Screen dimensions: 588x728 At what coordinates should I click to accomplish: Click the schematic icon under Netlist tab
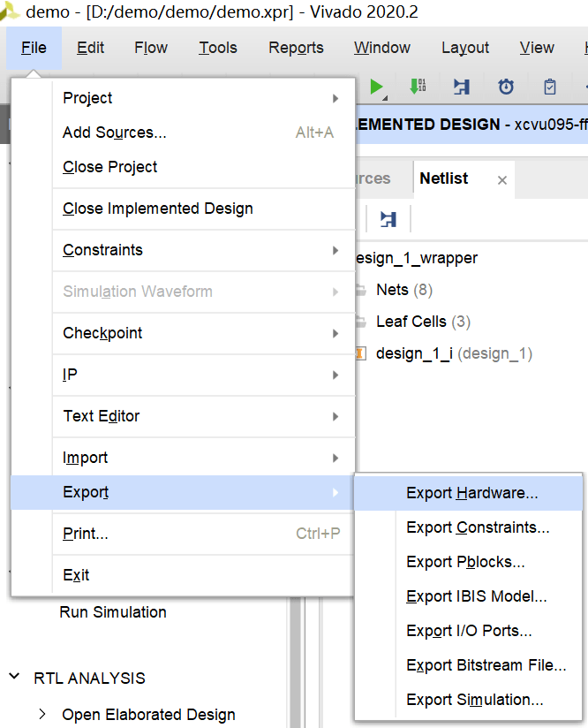pos(388,218)
